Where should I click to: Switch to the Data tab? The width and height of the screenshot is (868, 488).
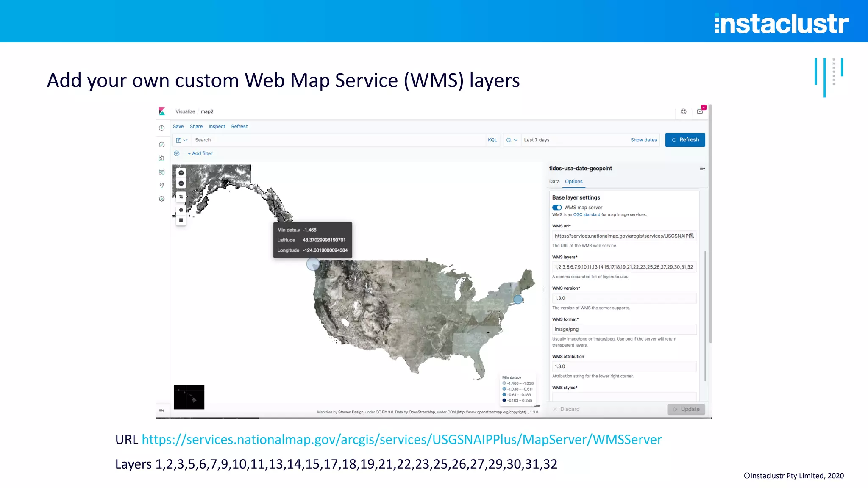(554, 181)
